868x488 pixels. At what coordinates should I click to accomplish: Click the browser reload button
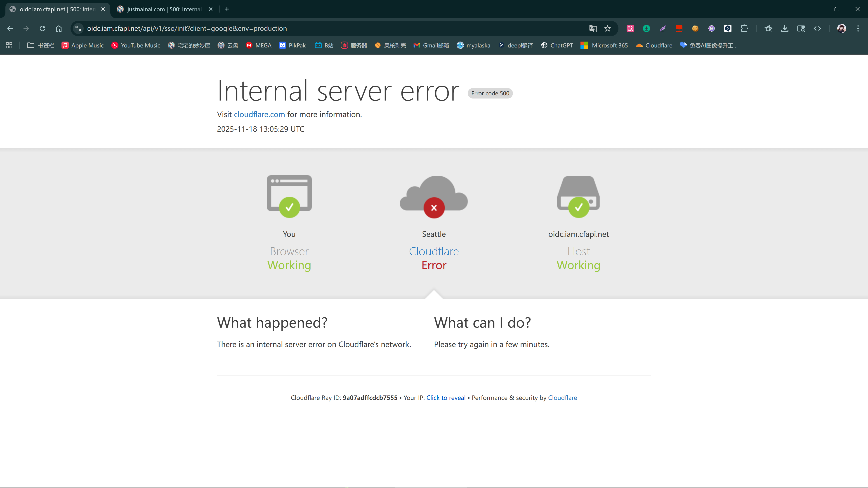click(42, 29)
